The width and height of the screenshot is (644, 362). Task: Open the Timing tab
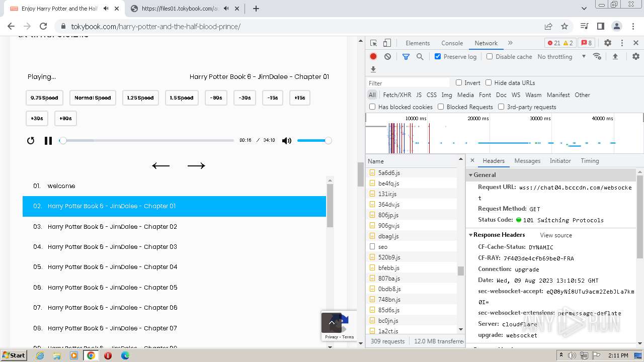[590, 161]
